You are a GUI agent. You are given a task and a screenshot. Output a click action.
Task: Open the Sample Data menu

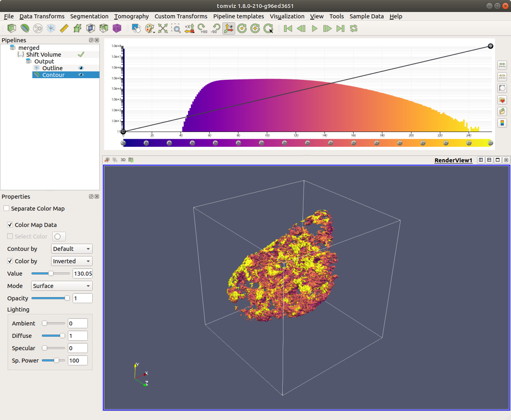point(366,16)
